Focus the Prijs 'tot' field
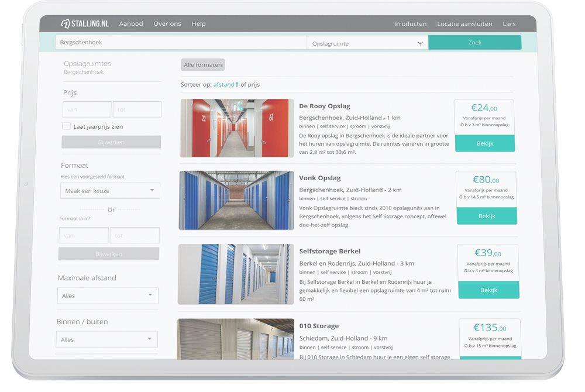Image resolution: width=585 pixels, height=392 pixels. pyautogui.click(x=137, y=109)
